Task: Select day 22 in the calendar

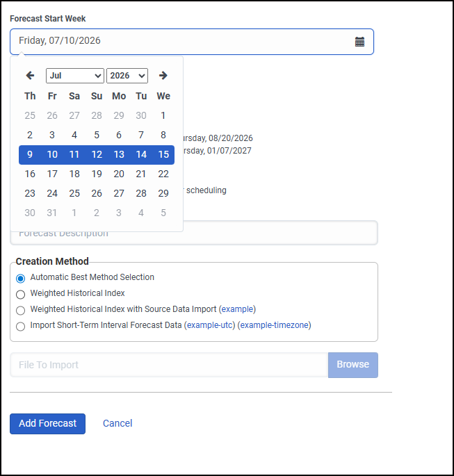Action: tap(163, 174)
